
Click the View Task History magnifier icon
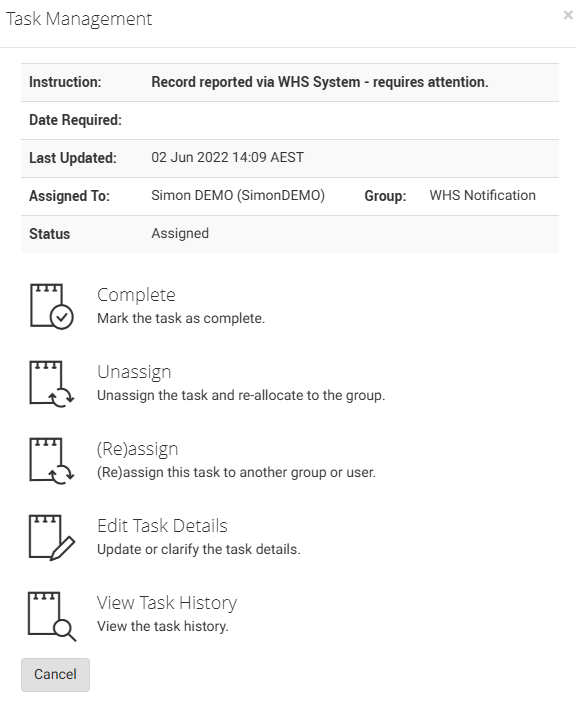pyautogui.click(x=52, y=616)
